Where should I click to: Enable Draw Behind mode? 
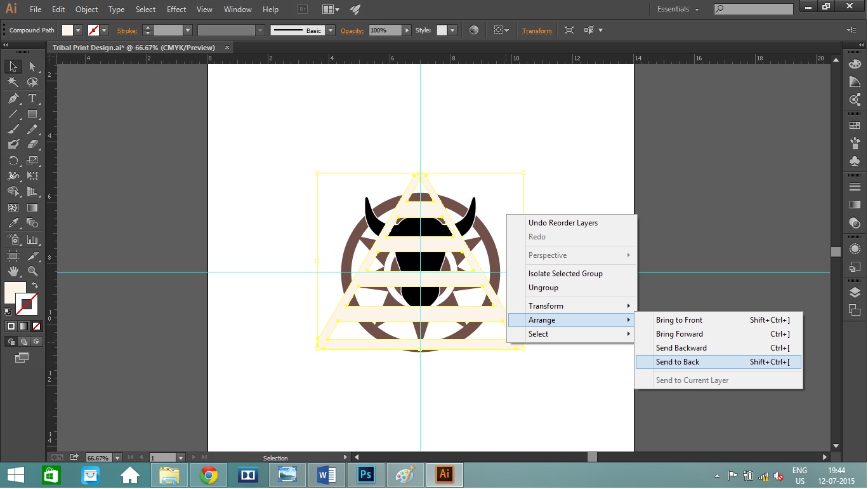coord(23,341)
